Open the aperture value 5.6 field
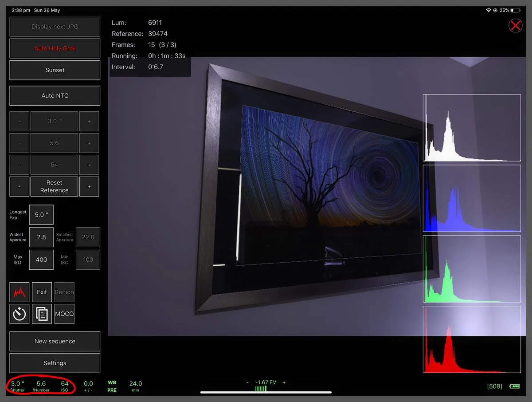532x402 pixels. point(54,143)
